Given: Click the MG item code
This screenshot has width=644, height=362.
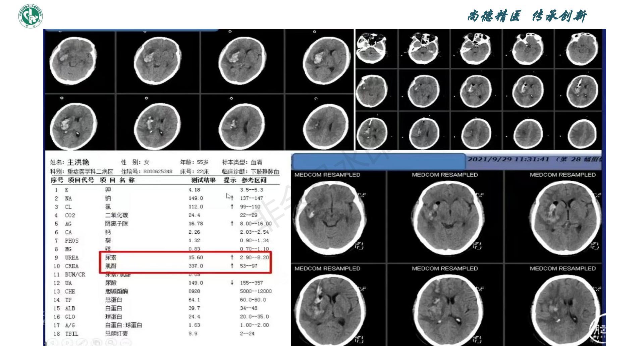Looking at the screenshot, I should pyautogui.click(x=68, y=249).
